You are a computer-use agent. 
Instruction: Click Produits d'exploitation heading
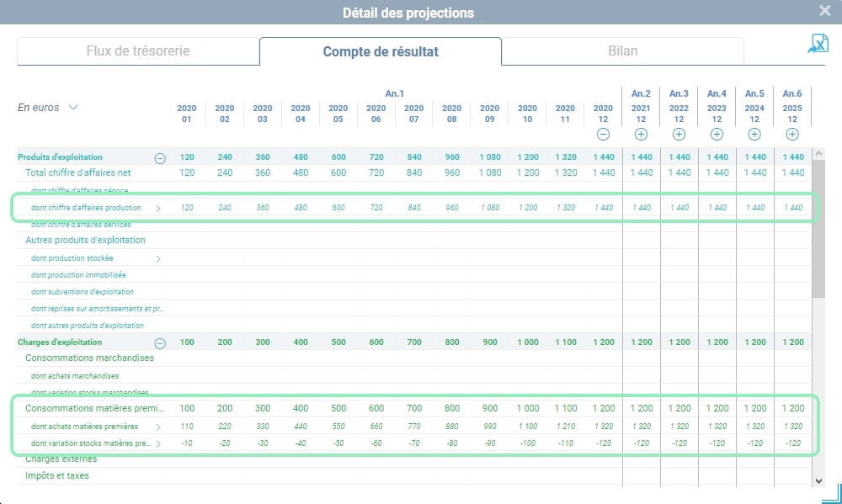pyautogui.click(x=60, y=157)
